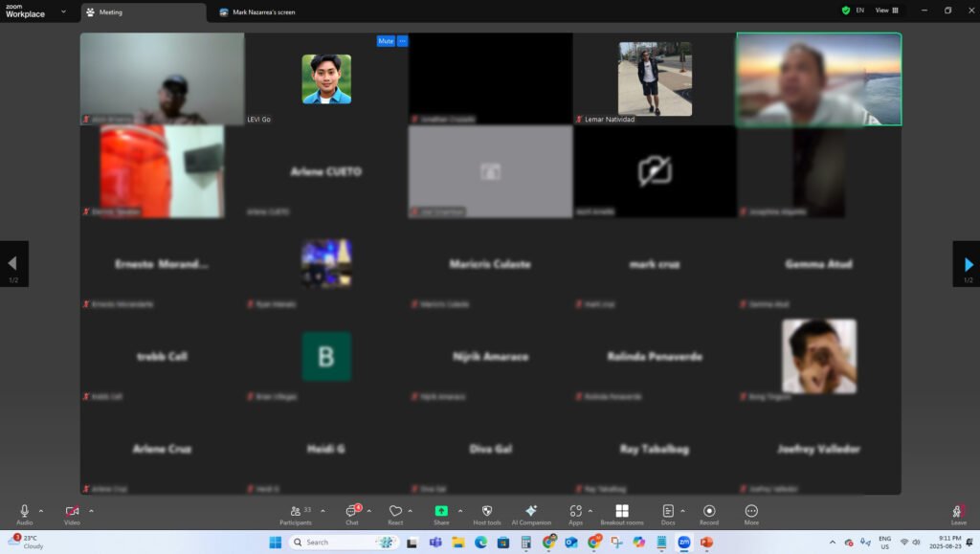Go to next page of participants
Image resolution: width=980 pixels, height=554 pixels.
point(968,264)
